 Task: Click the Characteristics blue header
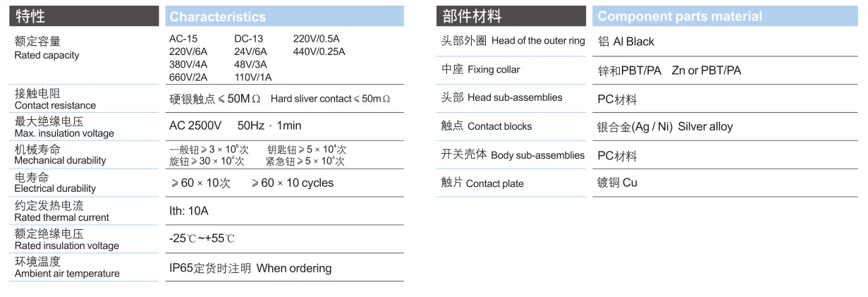point(284,16)
